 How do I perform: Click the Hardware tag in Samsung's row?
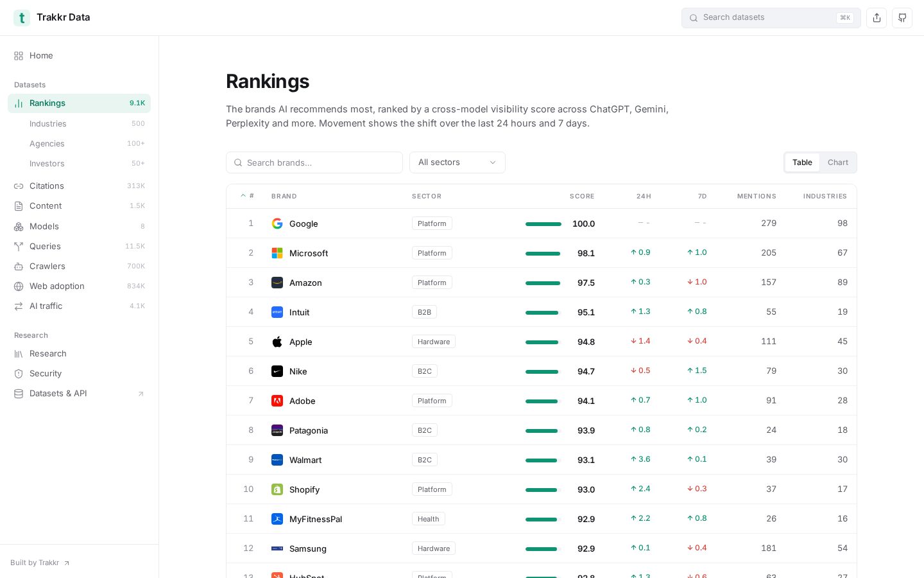click(434, 548)
